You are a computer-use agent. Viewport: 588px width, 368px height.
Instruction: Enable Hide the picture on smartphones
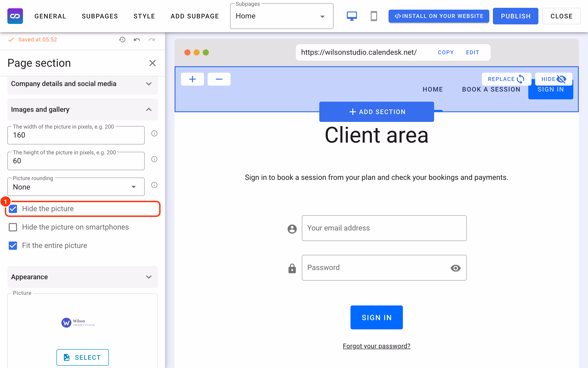(13, 227)
